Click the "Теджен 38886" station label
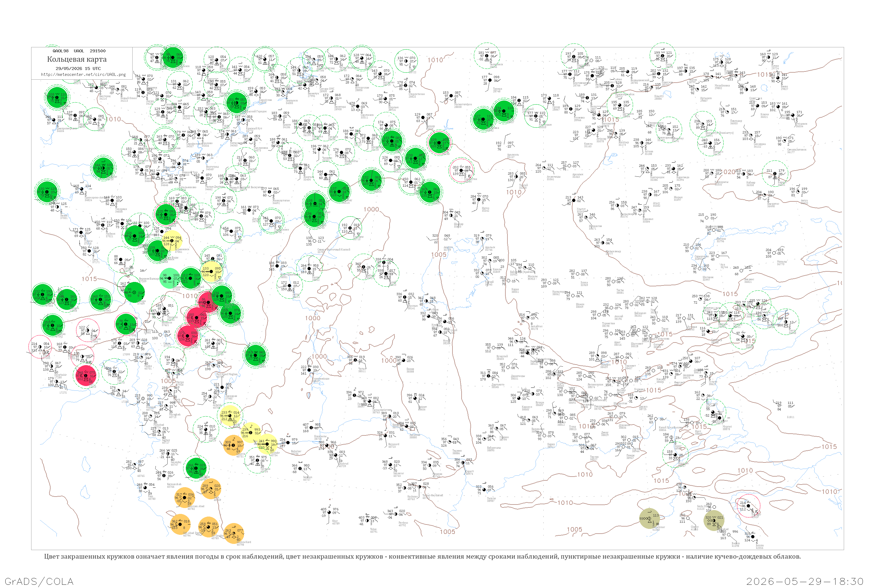 457,452
